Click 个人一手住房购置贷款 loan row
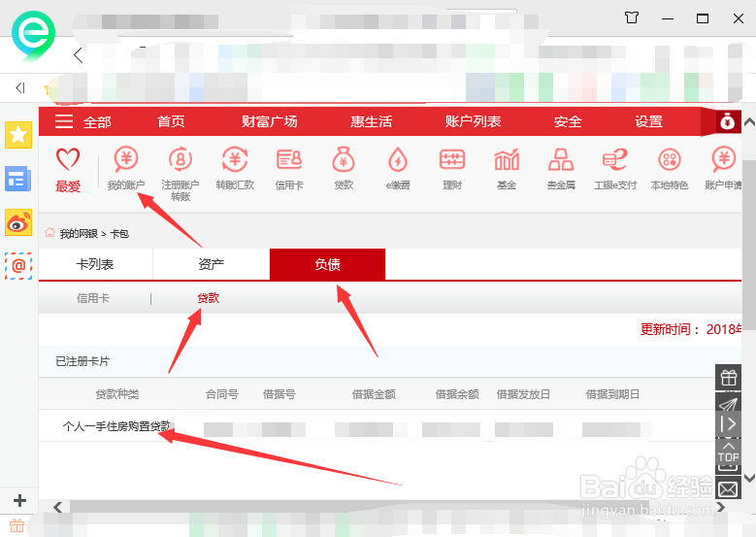The height and width of the screenshot is (537, 756). coord(116,426)
